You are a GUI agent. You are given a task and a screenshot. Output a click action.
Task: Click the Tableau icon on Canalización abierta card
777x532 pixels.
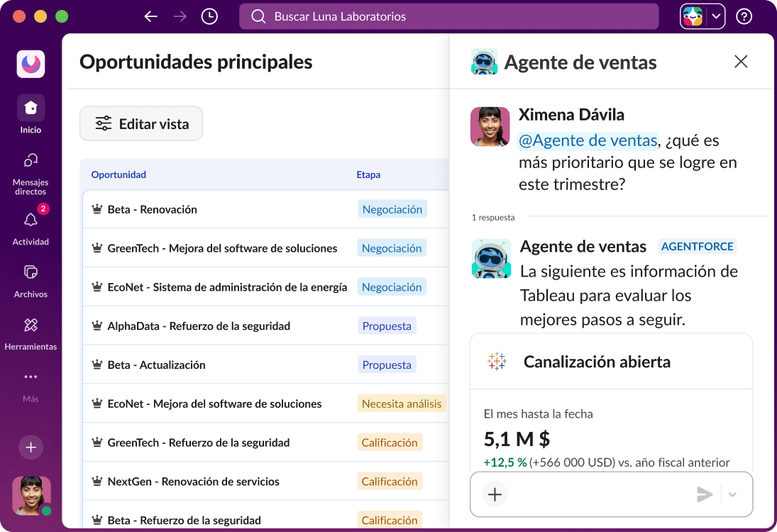click(x=497, y=361)
